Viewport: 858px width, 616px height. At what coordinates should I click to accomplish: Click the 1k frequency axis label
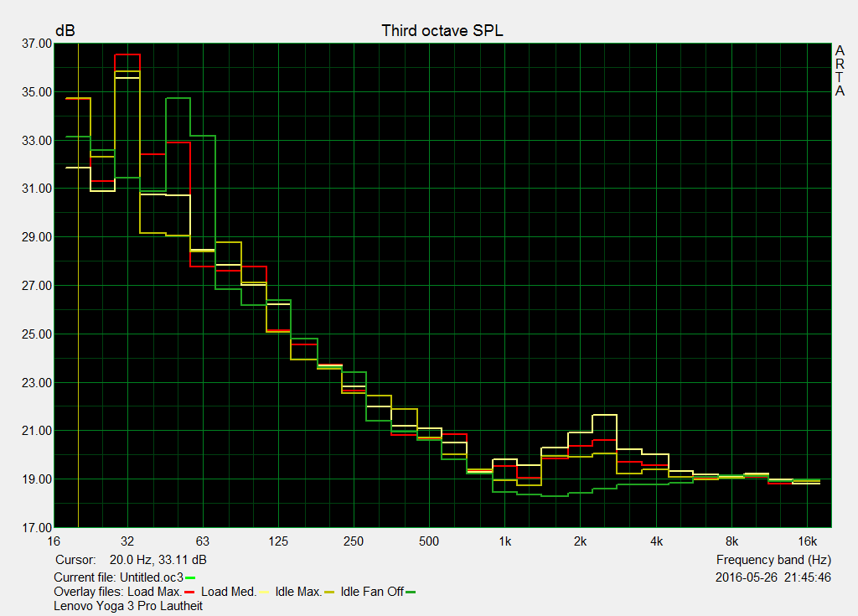tap(505, 541)
